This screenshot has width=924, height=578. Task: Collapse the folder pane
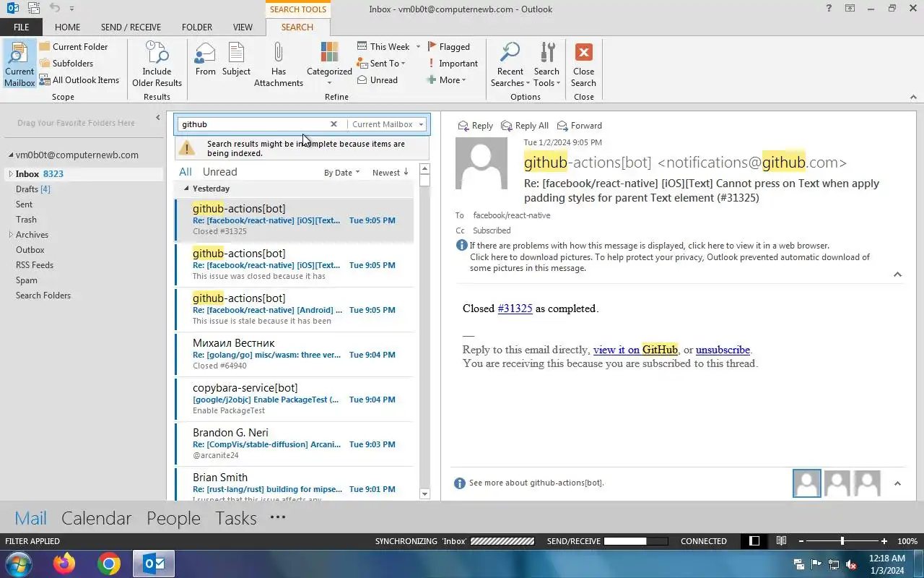pos(158,118)
